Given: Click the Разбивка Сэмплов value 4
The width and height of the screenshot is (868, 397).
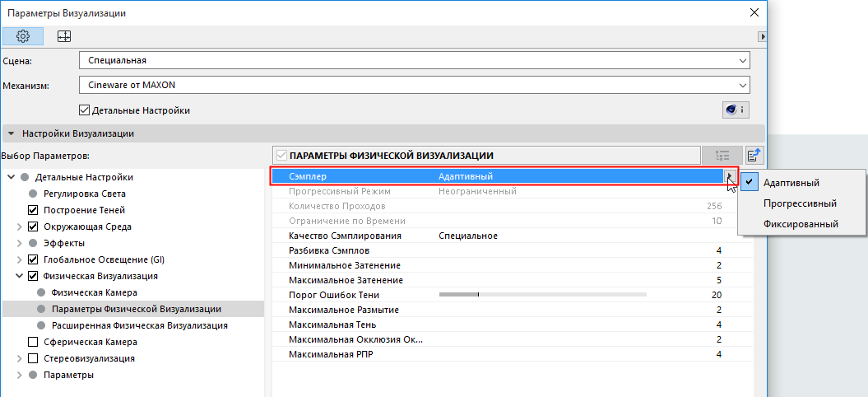Looking at the screenshot, I should tap(719, 250).
